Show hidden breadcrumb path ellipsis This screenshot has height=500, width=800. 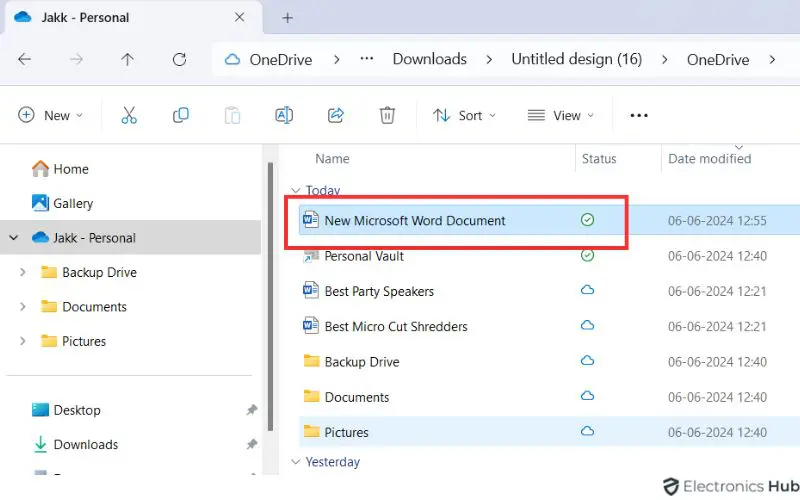(x=366, y=59)
